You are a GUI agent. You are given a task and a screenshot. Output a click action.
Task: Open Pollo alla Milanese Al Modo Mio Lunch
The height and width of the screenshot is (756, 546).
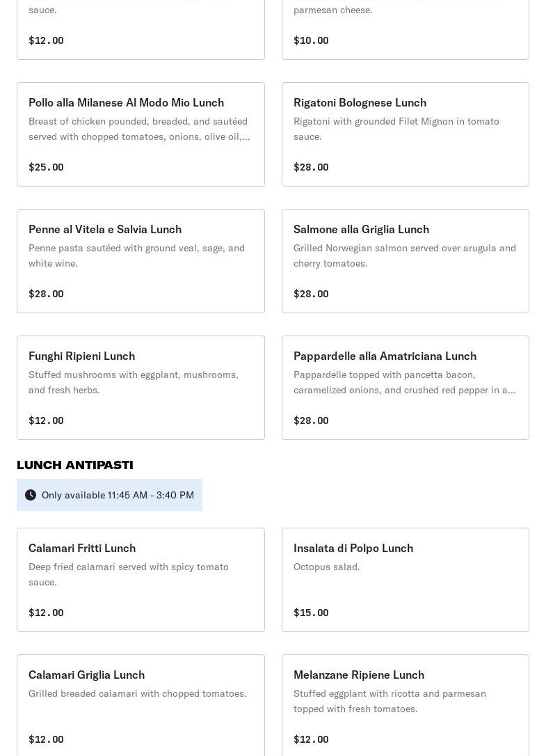(x=140, y=134)
